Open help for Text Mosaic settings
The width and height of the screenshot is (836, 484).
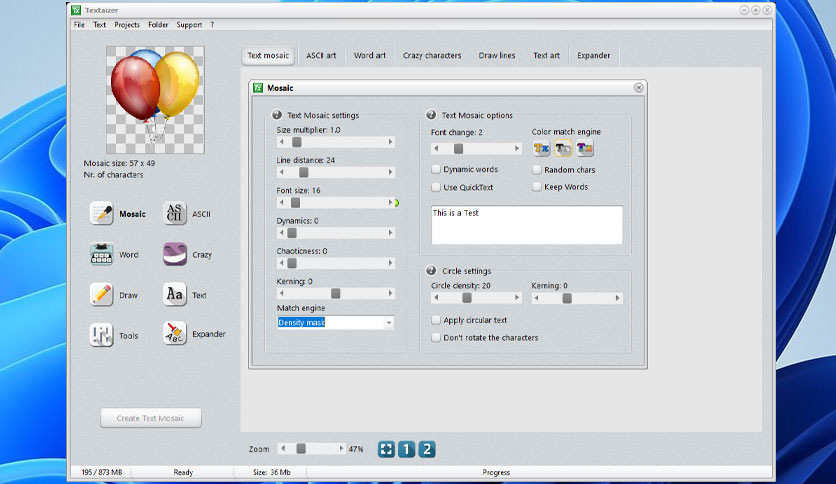277,115
